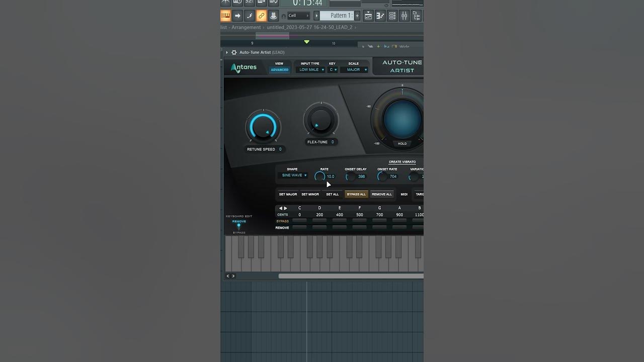Viewport: 644px width, 362px height.
Task: Toggle Bypass for note E
Action: pyautogui.click(x=340, y=221)
